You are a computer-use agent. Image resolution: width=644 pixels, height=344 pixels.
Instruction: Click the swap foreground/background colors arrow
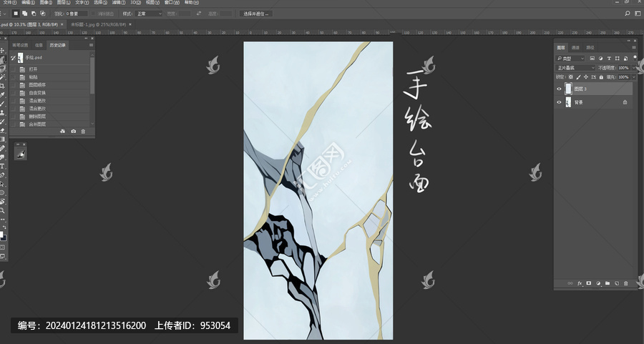coord(4,227)
